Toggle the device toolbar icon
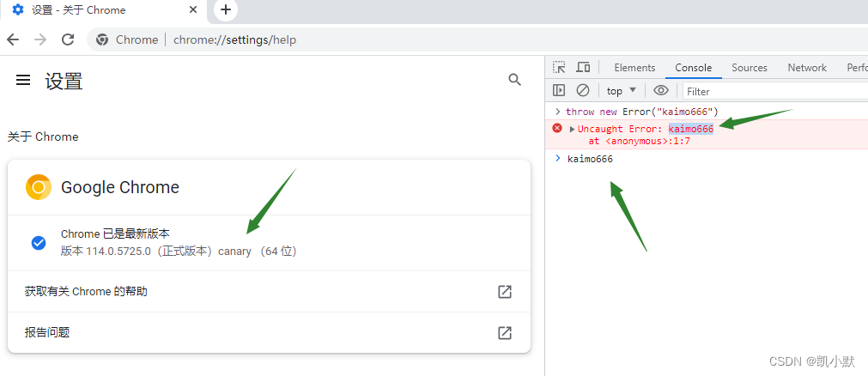 click(583, 68)
